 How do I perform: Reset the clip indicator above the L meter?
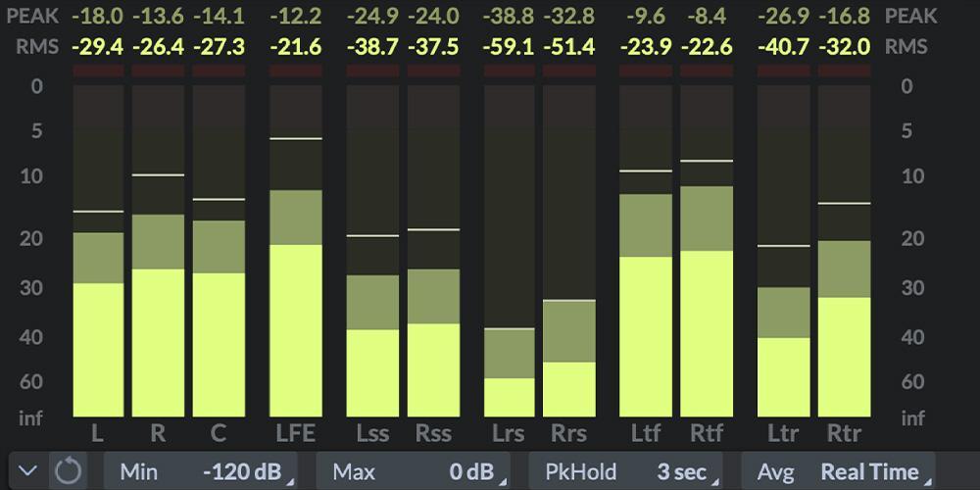[x=98, y=71]
